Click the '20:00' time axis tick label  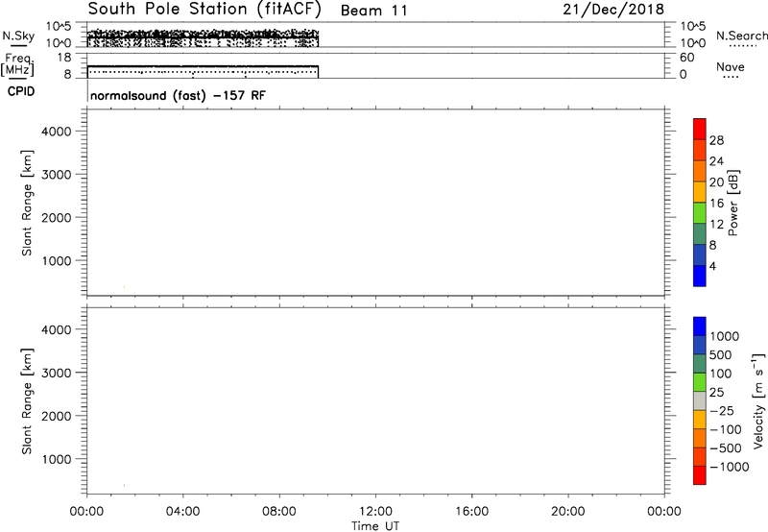click(x=568, y=512)
